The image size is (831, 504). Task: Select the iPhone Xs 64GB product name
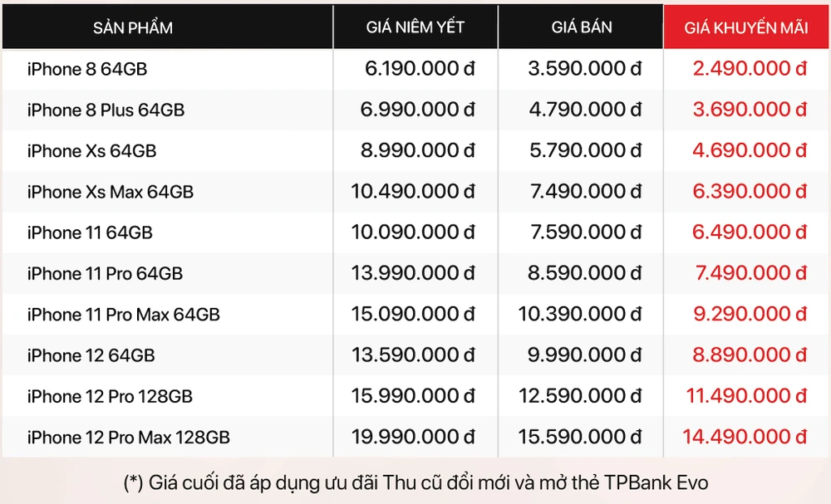click(91, 151)
